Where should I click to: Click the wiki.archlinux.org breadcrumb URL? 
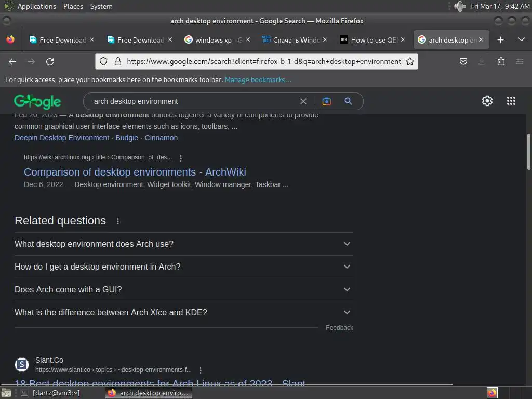pyautogui.click(x=98, y=157)
